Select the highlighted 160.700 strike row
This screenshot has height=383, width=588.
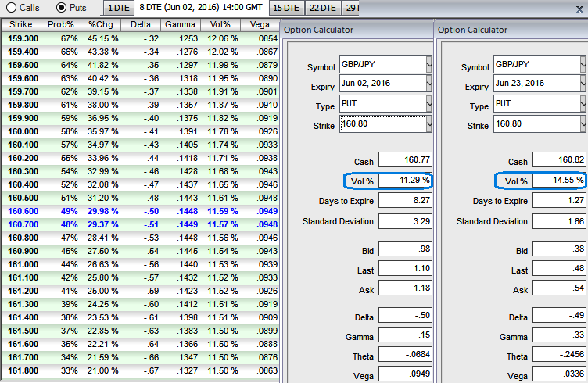[x=140, y=224]
